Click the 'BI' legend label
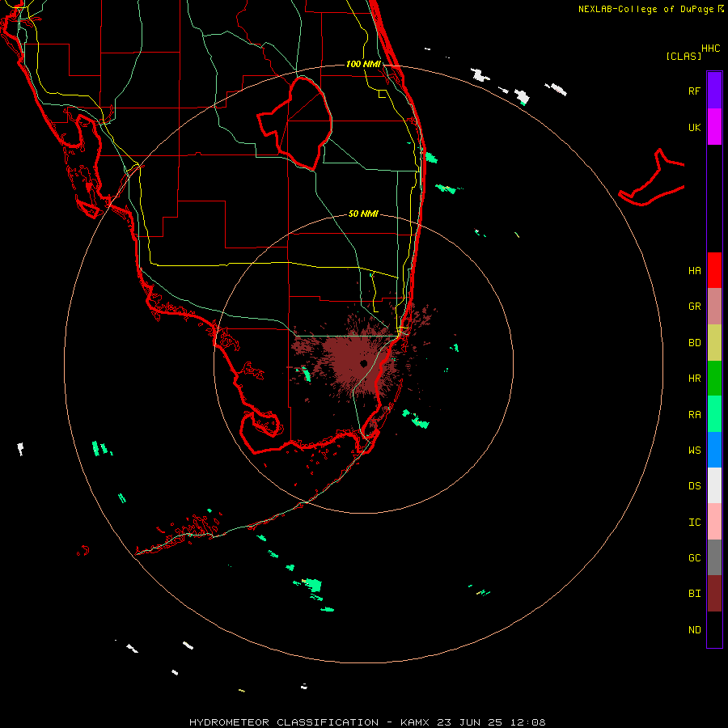The height and width of the screenshot is (728, 728). click(x=694, y=594)
